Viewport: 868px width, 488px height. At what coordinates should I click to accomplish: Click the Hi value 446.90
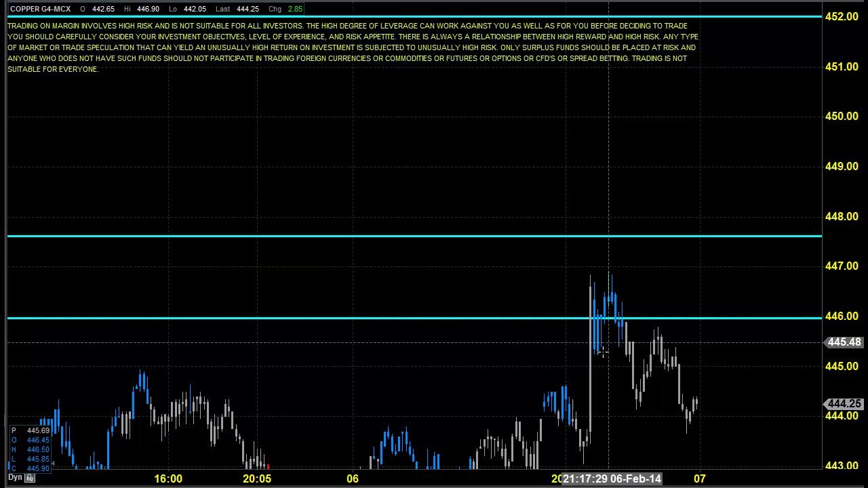[x=148, y=9]
